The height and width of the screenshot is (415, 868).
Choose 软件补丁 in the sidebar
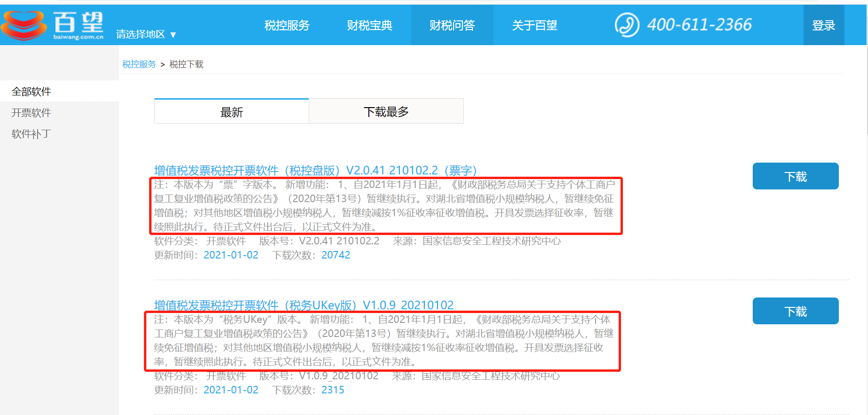[x=32, y=134]
